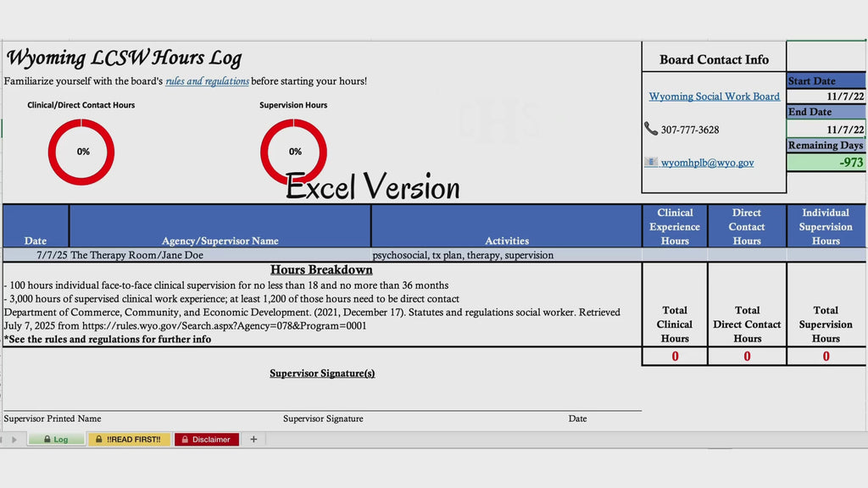868x488 pixels.
Task: Add a new sheet with plus button
Action: (x=253, y=440)
